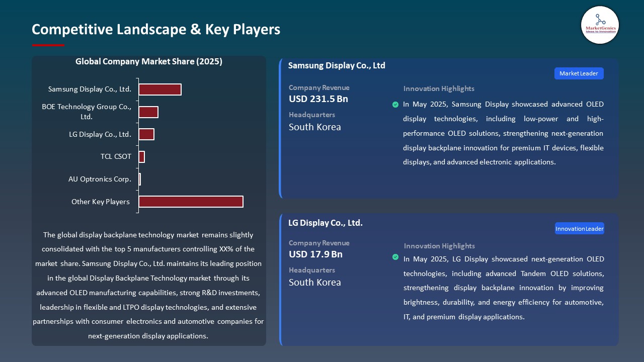This screenshot has height=362, width=644.
Task: Click the USD 17.9 Bn revenue value
Action: pos(315,254)
